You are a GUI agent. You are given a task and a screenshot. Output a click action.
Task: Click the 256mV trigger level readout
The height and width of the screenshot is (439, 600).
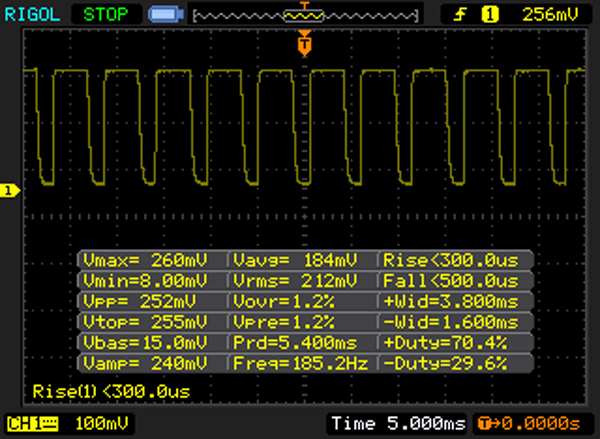550,15
